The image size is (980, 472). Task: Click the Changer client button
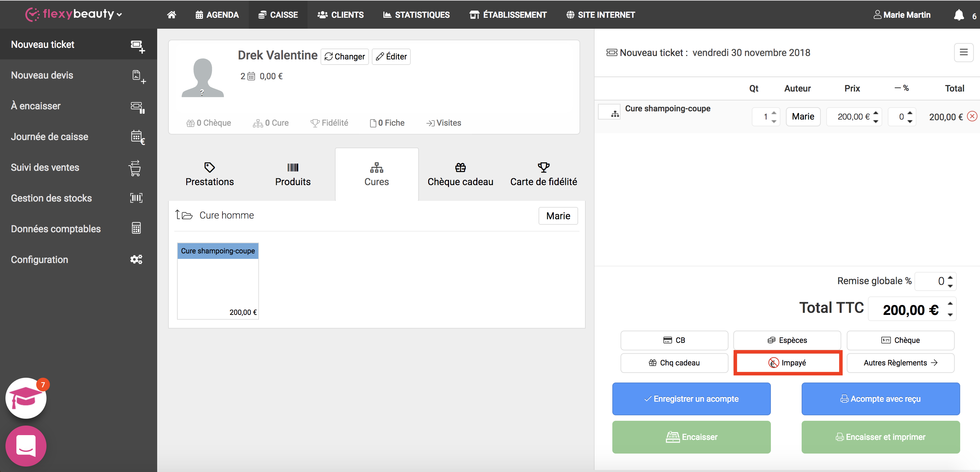tap(345, 57)
